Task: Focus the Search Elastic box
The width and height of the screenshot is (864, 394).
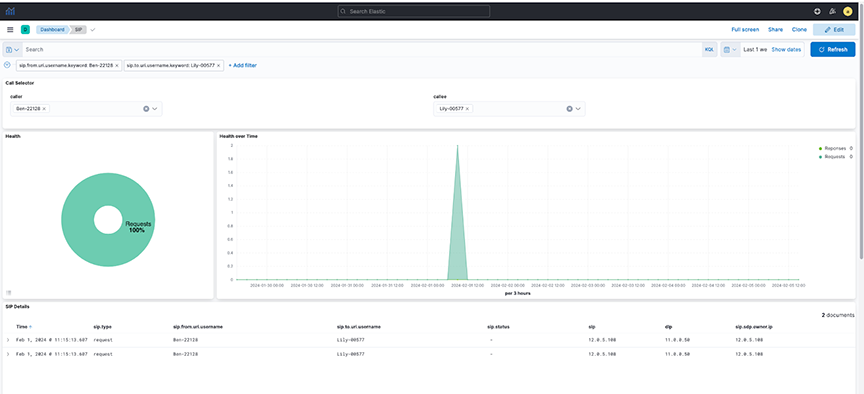Action: coord(414,11)
